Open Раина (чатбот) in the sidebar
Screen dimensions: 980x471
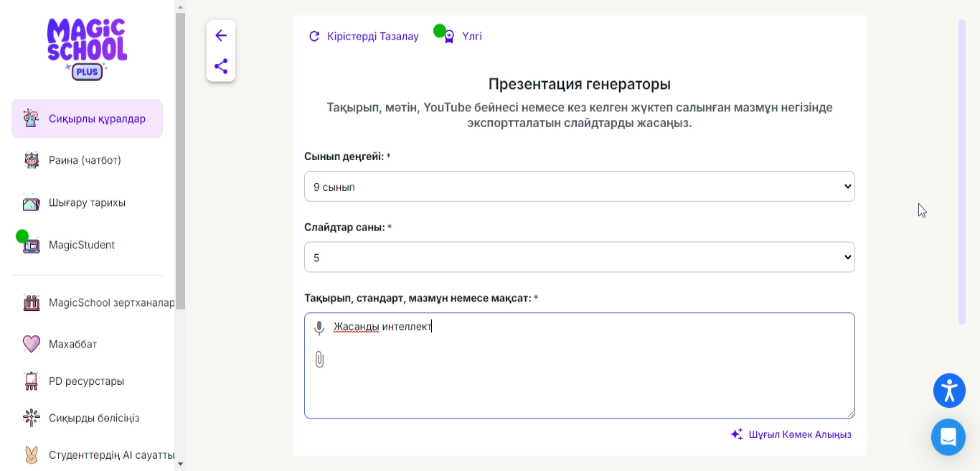(x=84, y=160)
